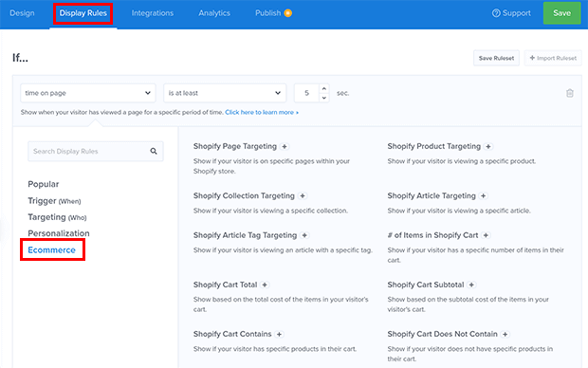This screenshot has height=368, width=588.
Task: Click the Support question mark icon
Action: 496,13
